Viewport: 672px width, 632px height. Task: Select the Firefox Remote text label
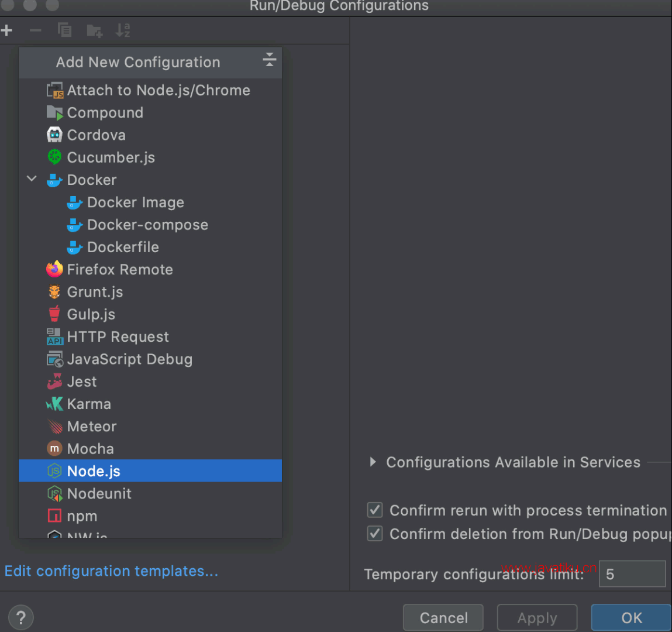click(120, 269)
